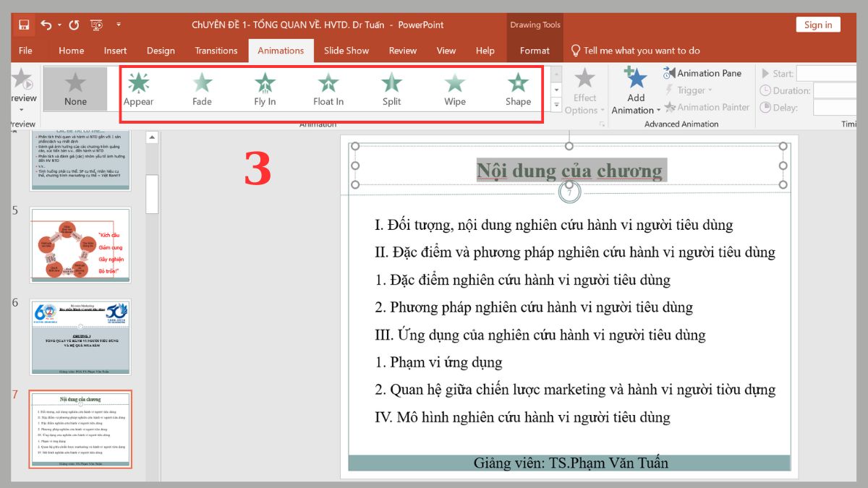Apply the Appear animation effect
This screenshot has height=488, width=868.
[137, 87]
